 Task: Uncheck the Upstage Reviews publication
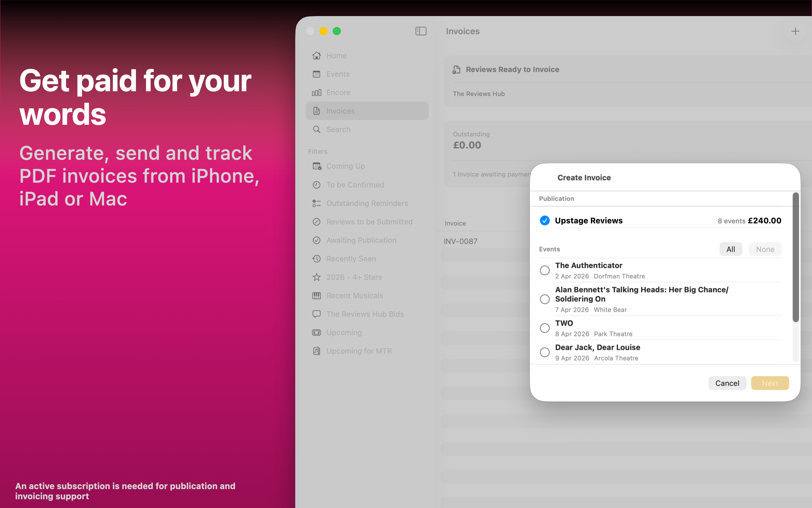(x=545, y=221)
